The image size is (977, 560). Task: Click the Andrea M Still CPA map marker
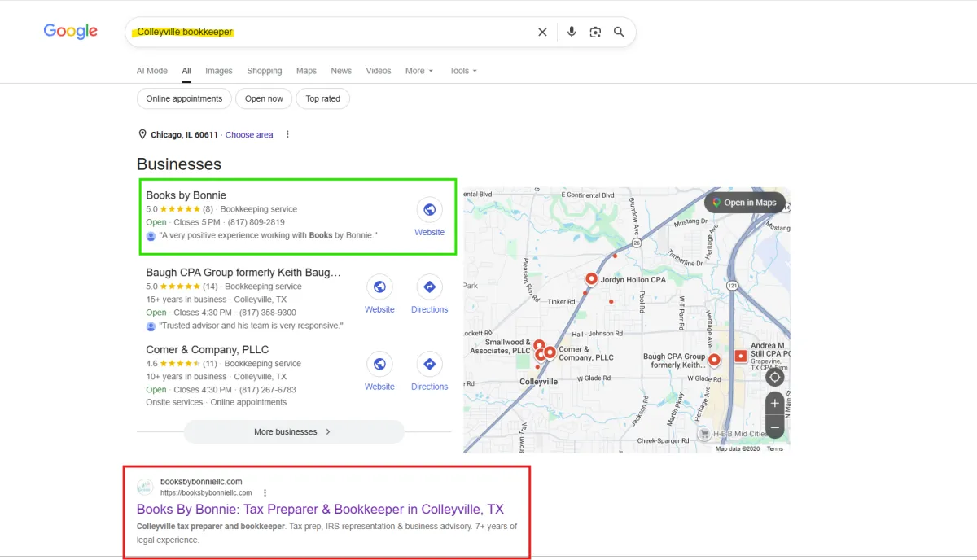[740, 356]
